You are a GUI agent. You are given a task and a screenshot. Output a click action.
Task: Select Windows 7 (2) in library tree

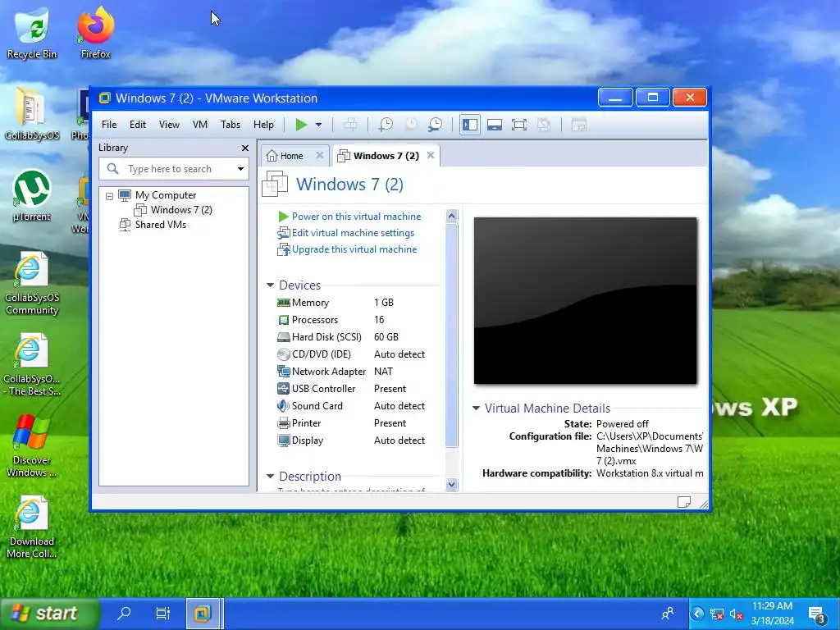coord(181,209)
